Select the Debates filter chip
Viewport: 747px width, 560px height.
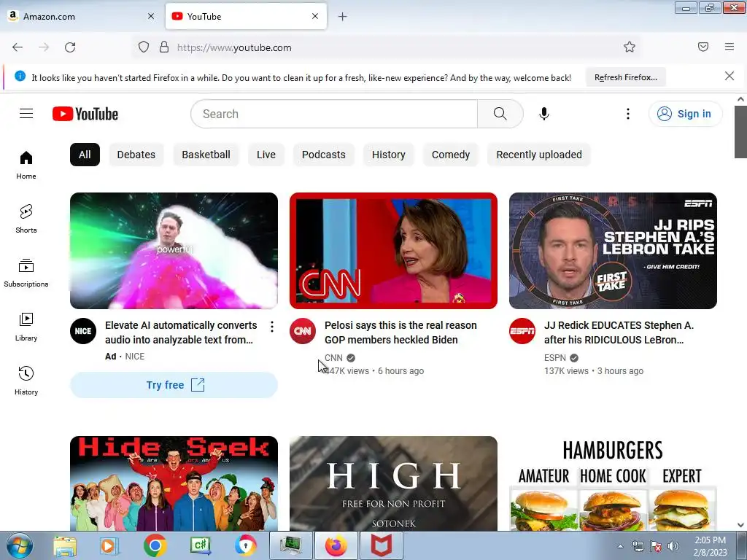click(x=136, y=155)
